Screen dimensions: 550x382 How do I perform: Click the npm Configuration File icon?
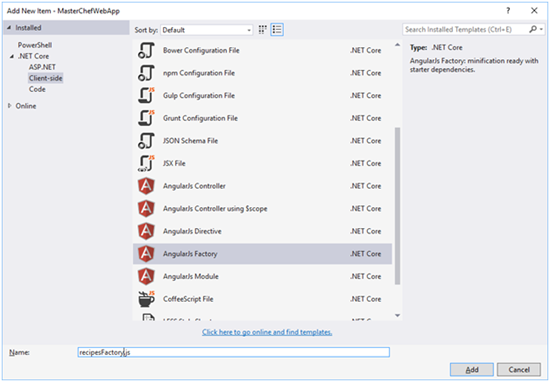146,73
